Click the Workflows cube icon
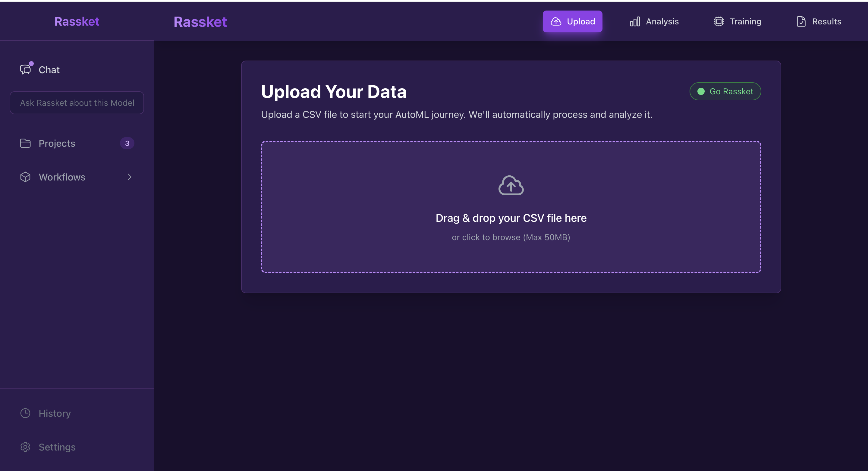 point(25,177)
